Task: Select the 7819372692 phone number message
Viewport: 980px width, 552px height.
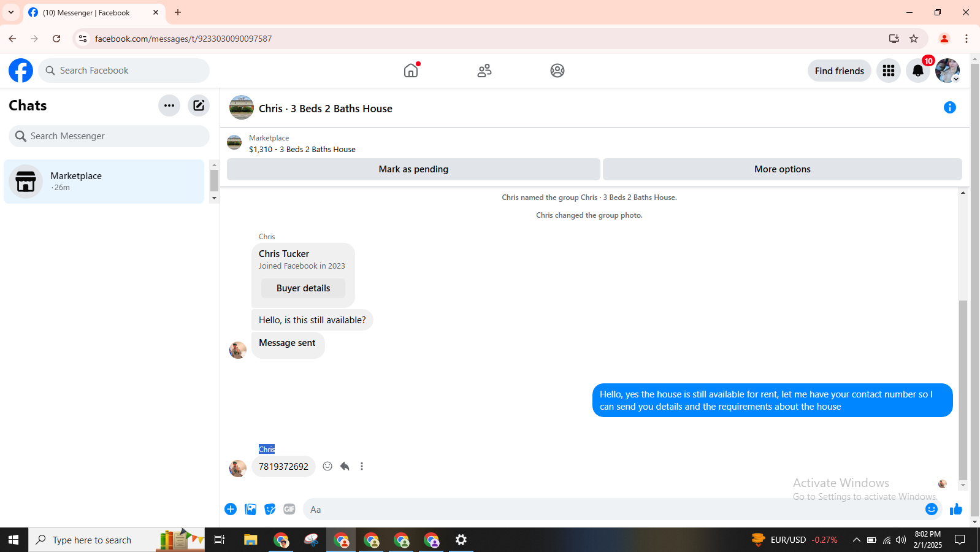Action: 283,467
